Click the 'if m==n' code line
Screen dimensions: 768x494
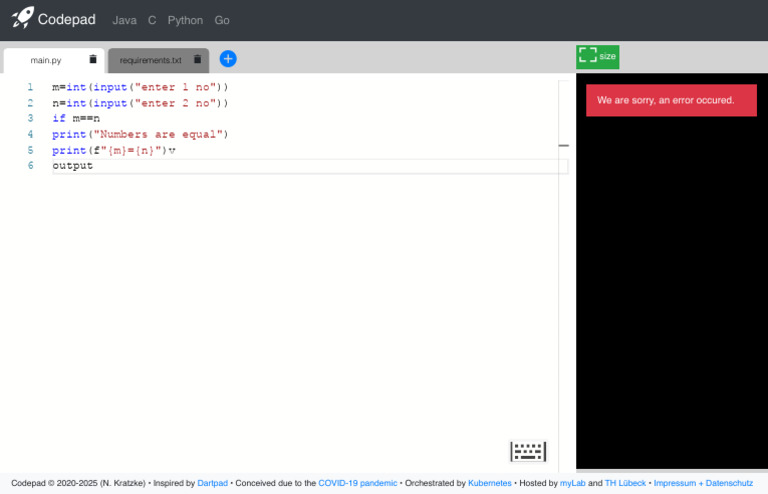coord(76,118)
